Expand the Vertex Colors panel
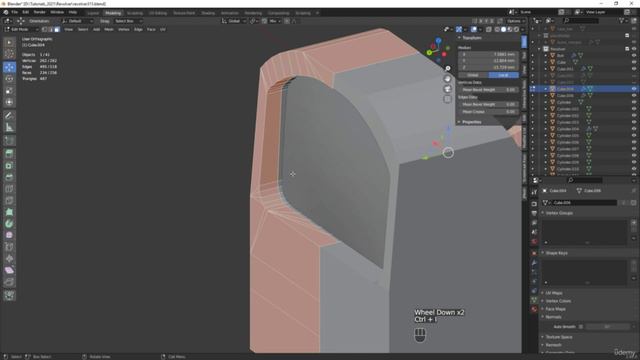 (x=558, y=301)
